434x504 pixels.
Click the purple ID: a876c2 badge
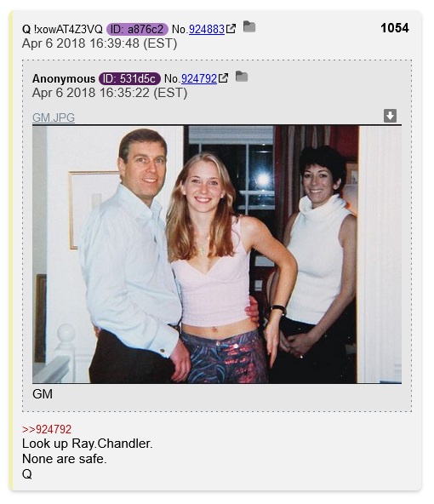point(137,29)
